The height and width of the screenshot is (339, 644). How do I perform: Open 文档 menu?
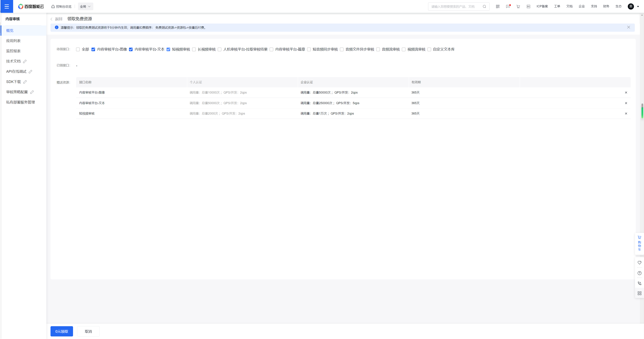pyautogui.click(x=569, y=6)
